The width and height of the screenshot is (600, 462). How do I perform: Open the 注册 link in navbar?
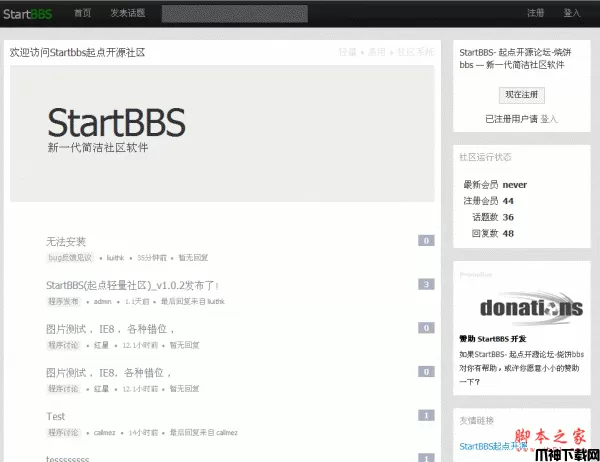pos(535,13)
